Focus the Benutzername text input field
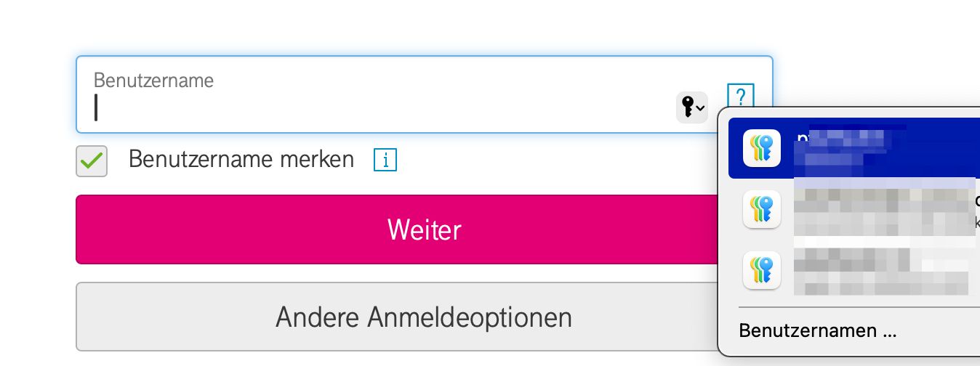 378,107
